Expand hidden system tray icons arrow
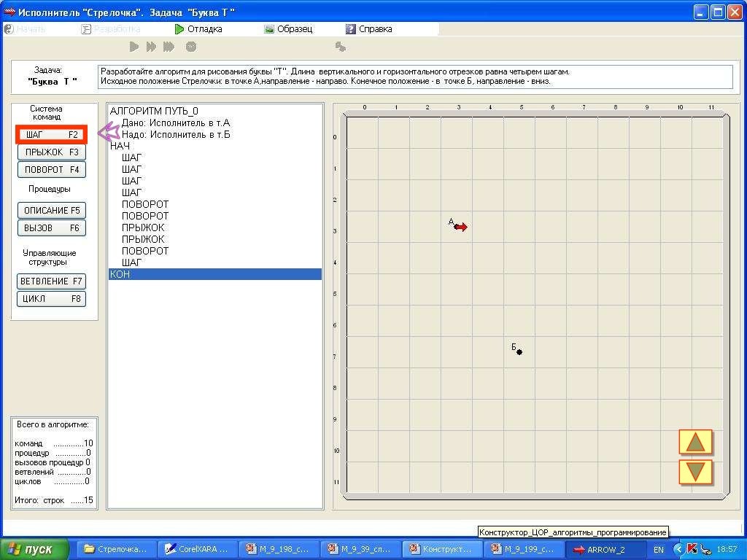This screenshot has width=747, height=560. [x=678, y=549]
